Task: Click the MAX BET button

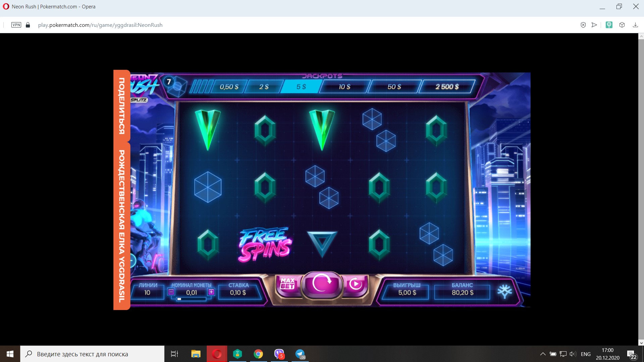Action: (x=288, y=284)
